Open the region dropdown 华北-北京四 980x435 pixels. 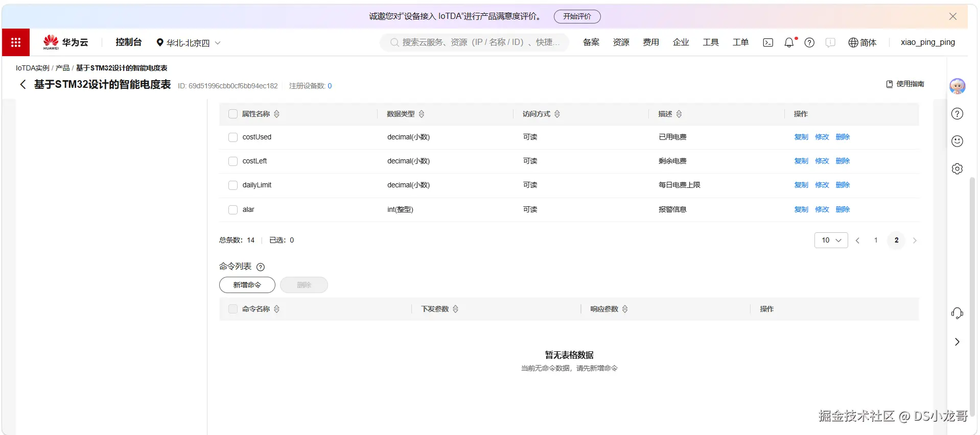tap(189, 43)
